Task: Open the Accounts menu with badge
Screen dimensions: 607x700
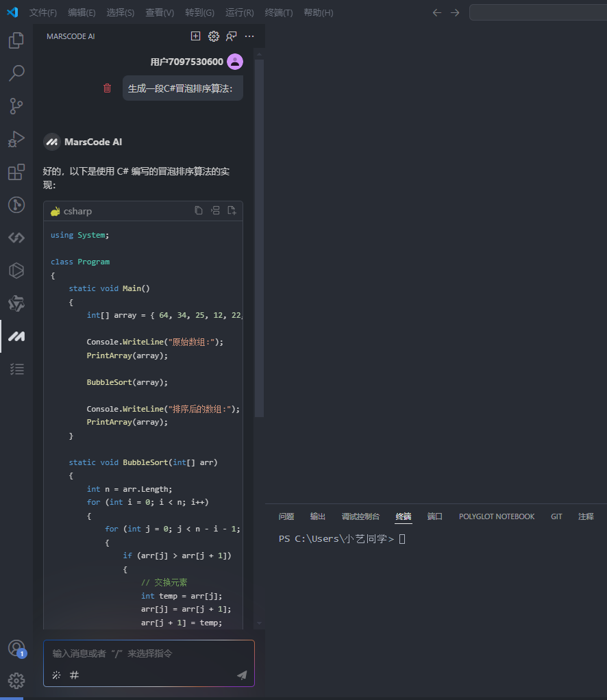Action: pyautogui.click(x=16, y=649)
